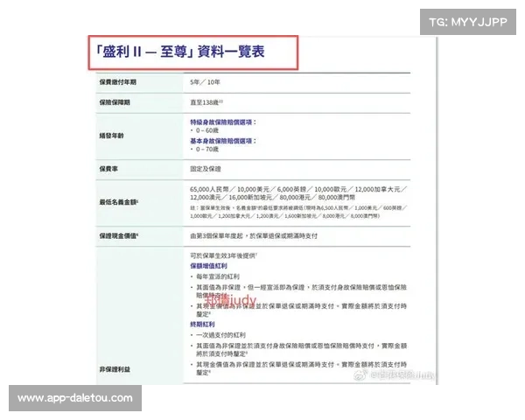Click the amount 12,000加拿大元
Screen dimensions: 525x420
377,189
